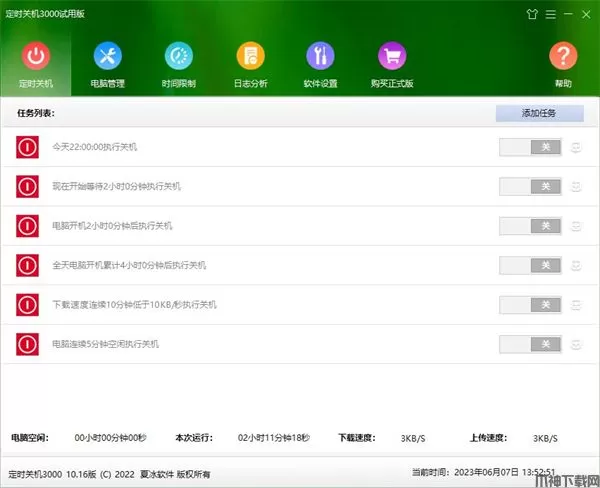The width and height of the screenshot is (600, 488).
Task: Click the 当前时间 2023年06月07日 status
Action: [483, 472]
